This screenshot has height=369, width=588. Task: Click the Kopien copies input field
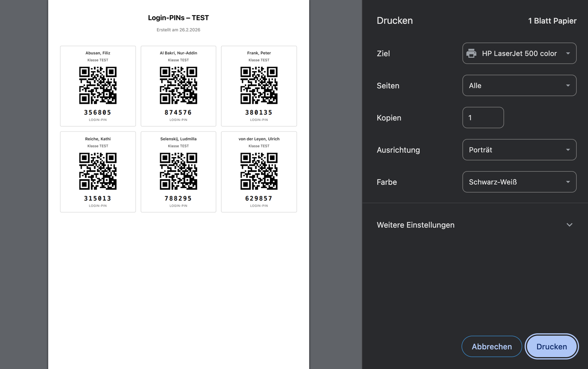483,118
